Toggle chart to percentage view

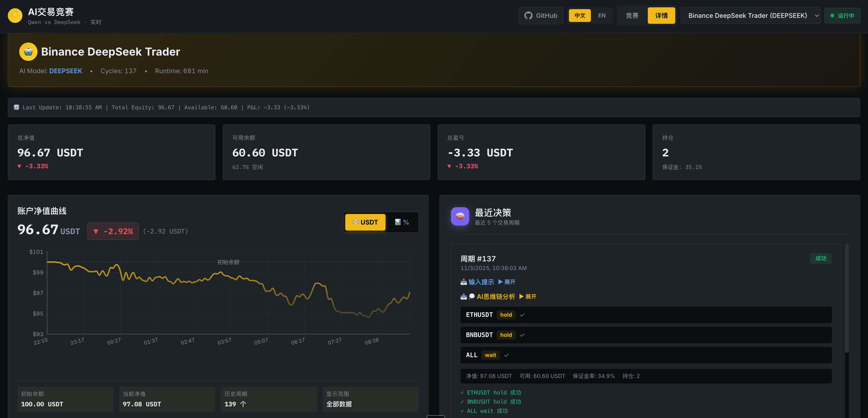[402, 222]
